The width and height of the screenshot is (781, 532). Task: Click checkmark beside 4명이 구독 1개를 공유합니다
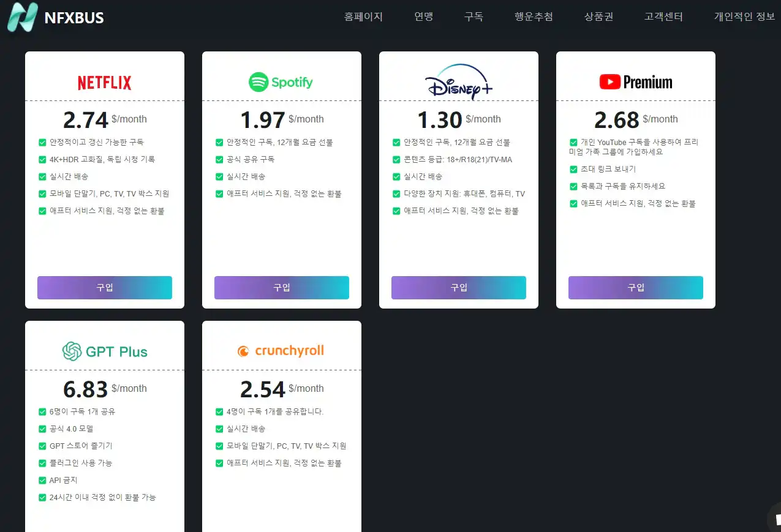[219, 411]
